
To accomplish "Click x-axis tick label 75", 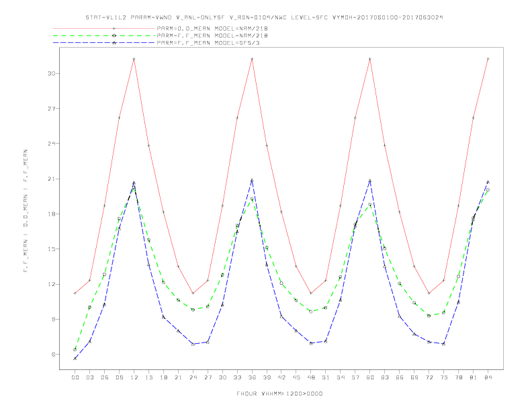I will coord(444,377).
